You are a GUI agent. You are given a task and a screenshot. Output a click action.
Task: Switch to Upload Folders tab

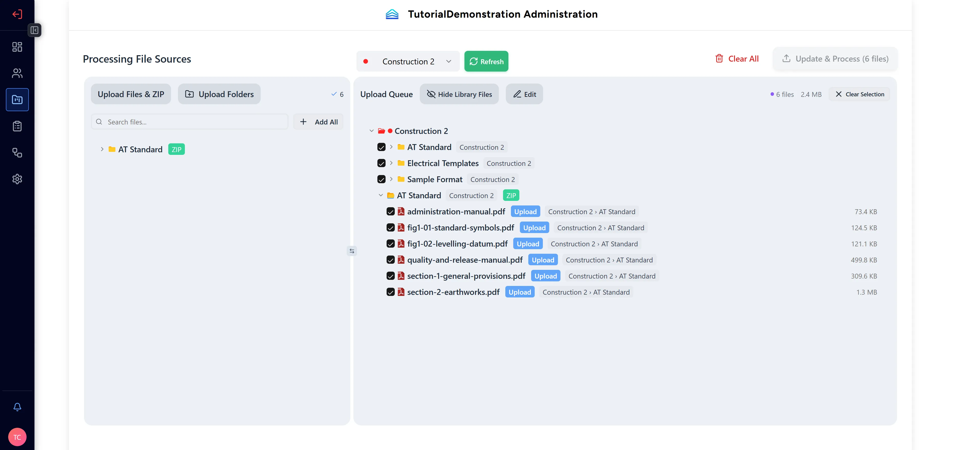pos(219,94)
